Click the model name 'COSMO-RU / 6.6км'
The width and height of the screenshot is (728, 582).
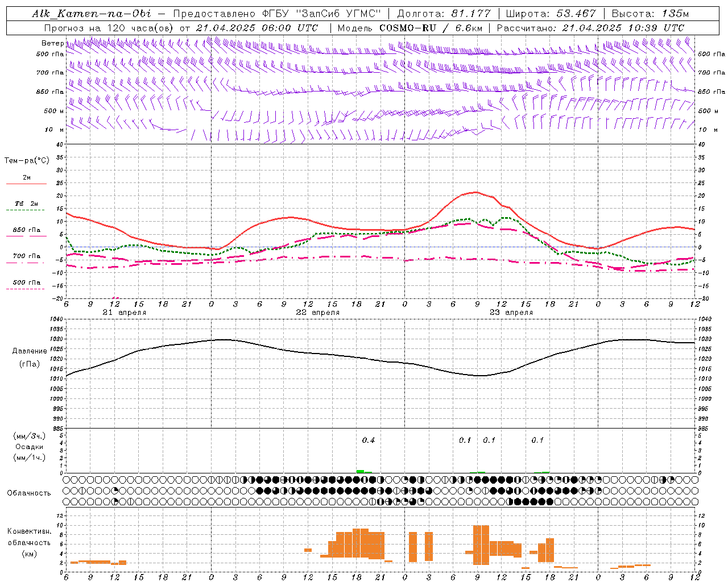pyautogui.click(x=431, y=28)
